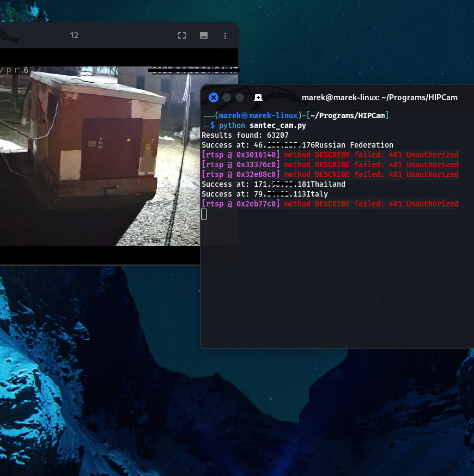The height and width of the screenshot is (476, 474).
Task: Click the second gray circle button in terminal
Action: [240, 97]
